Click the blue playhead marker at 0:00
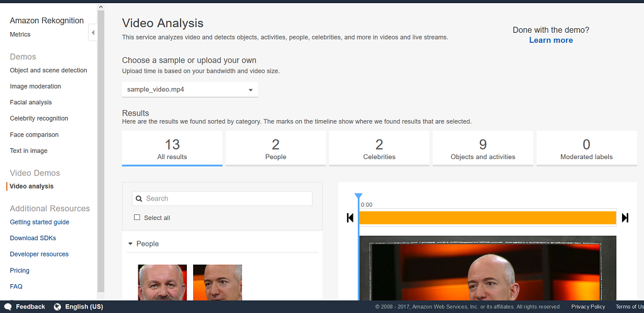Screen dimensions: 644x313 tap(358, 197)
